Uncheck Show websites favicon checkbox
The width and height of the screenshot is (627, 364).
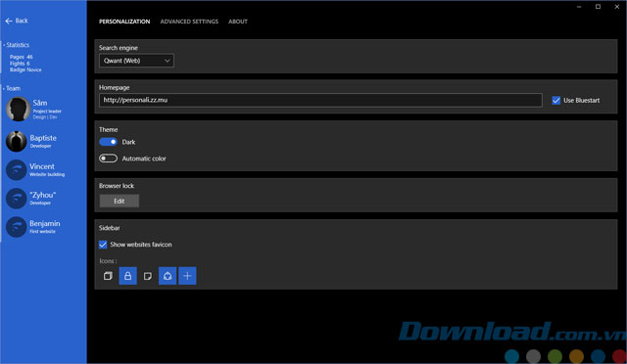pos(103,245)
